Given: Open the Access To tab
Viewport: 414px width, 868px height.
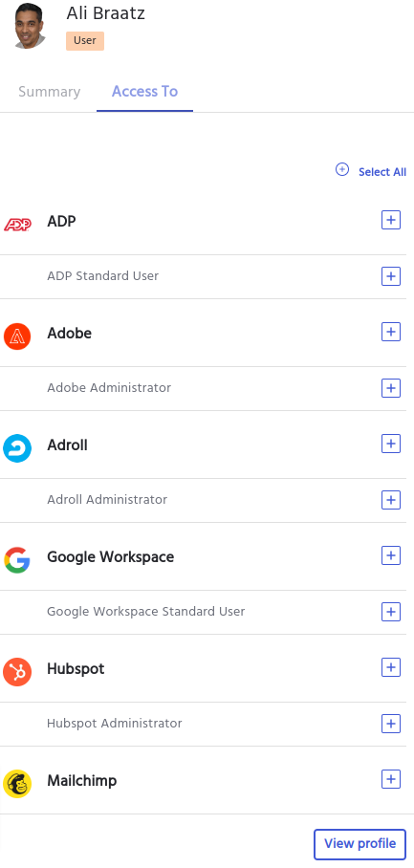Looking at the screenshot, I should click(x=145, y=92).
